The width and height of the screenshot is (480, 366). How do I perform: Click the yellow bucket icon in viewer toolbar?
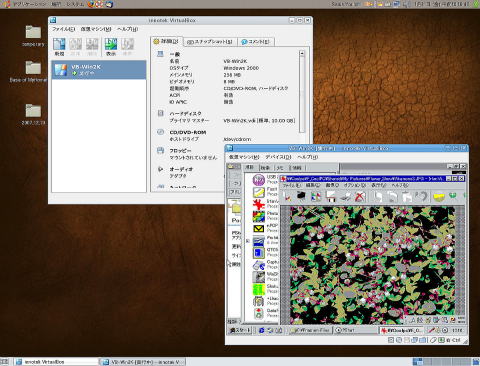(439, 197)
